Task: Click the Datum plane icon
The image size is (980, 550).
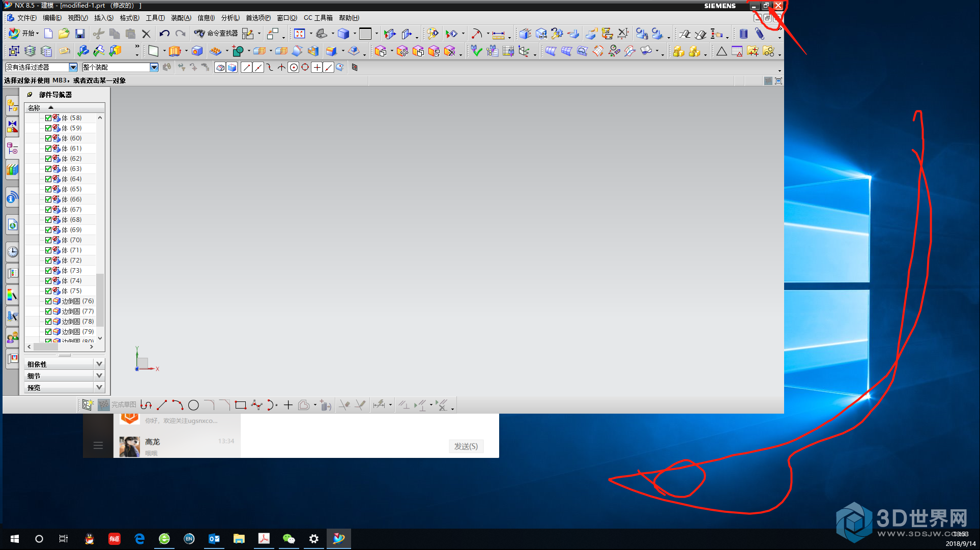Action: (153, 51)
